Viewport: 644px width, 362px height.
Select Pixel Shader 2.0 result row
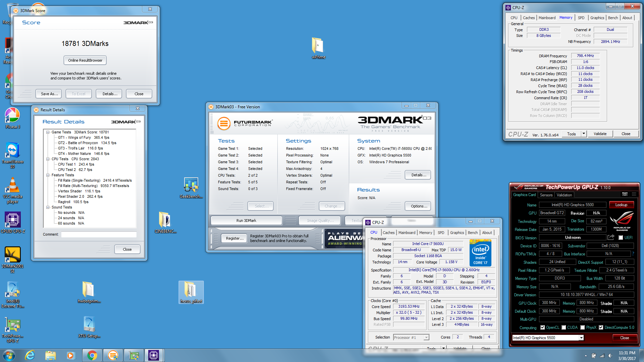(x=80, y=196)
